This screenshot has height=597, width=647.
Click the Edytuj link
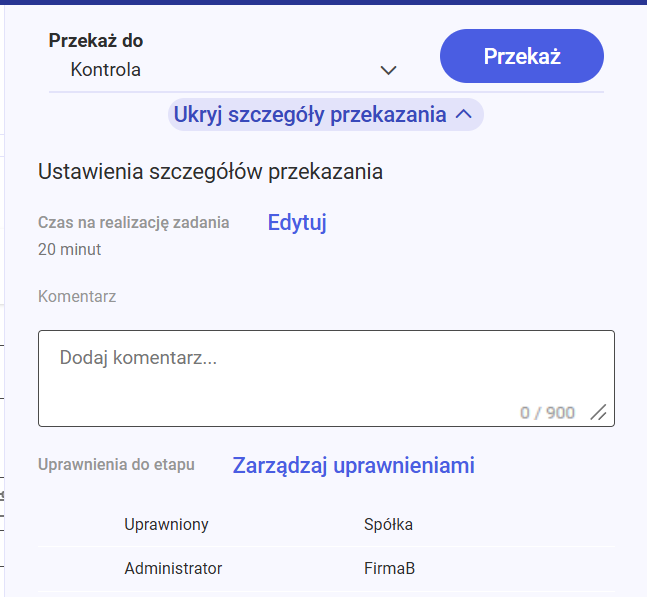(x=297, y=223)
